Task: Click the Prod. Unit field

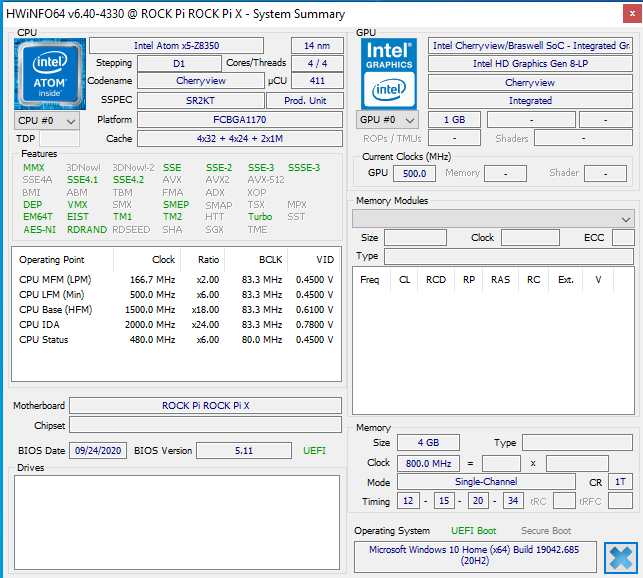Action: (x=305, y=101)
